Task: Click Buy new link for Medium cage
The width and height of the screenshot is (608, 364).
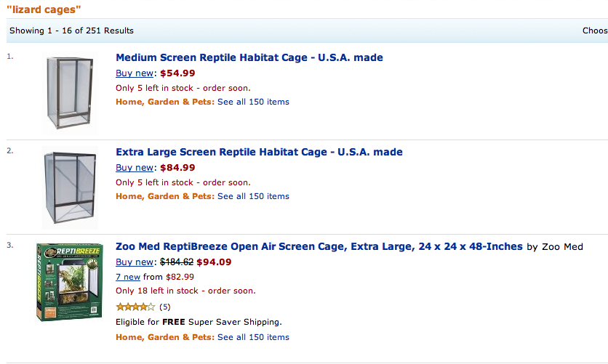Action: tap(135, 73)
